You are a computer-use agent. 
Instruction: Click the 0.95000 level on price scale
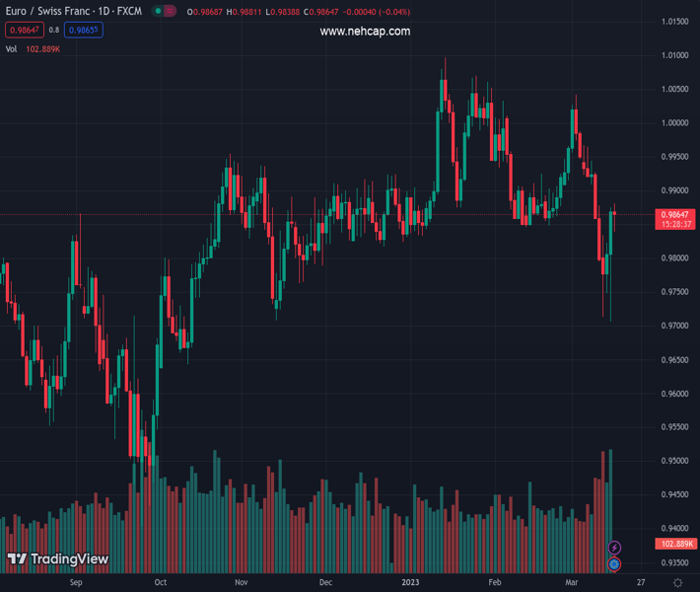click(x=675, y=461)
